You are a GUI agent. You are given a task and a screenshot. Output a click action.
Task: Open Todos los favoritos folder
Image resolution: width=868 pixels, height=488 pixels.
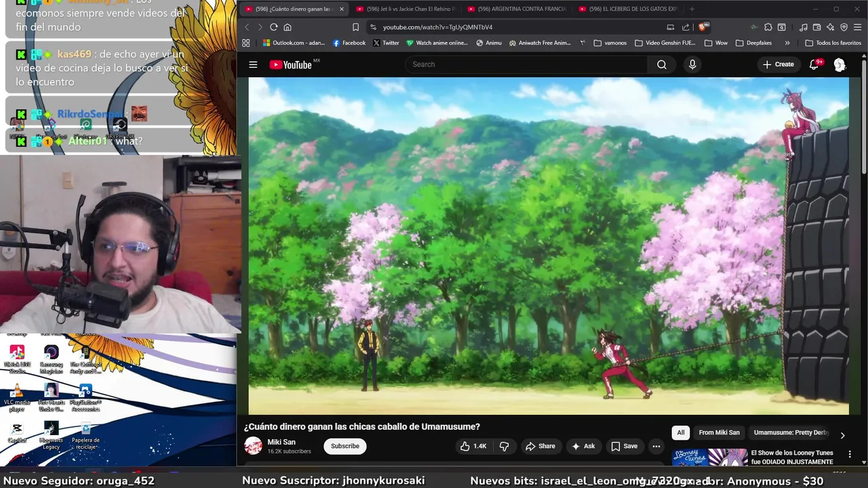833,43
